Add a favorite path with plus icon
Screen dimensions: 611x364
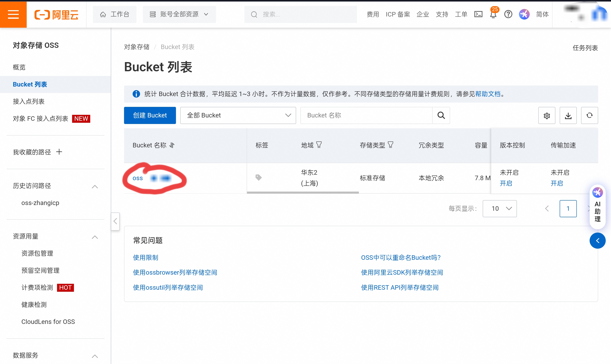pyautogui.click(x=59, y=152)
